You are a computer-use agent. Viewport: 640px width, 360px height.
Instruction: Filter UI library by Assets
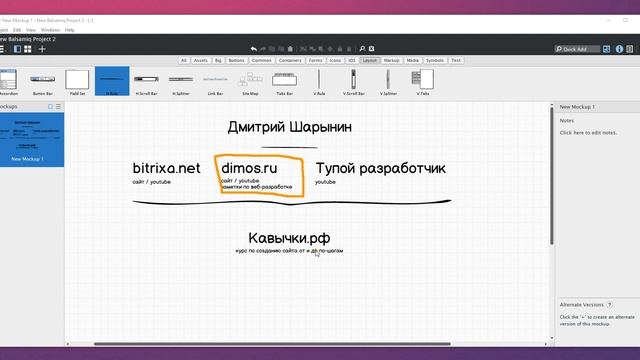(200, 60)
